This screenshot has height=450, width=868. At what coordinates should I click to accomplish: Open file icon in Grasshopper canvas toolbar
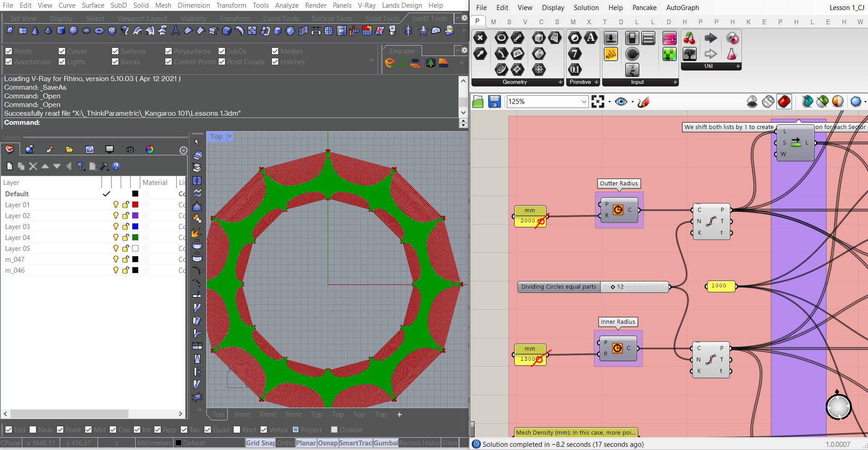click(x=478, y=102)
